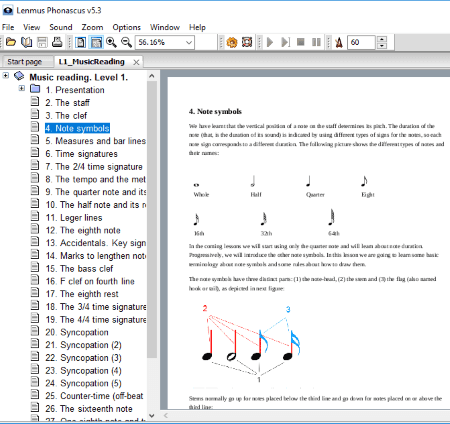Viewport: 450px width, 424px height.
Task: Switch to the Start page tab
Action: click(25, 62)
